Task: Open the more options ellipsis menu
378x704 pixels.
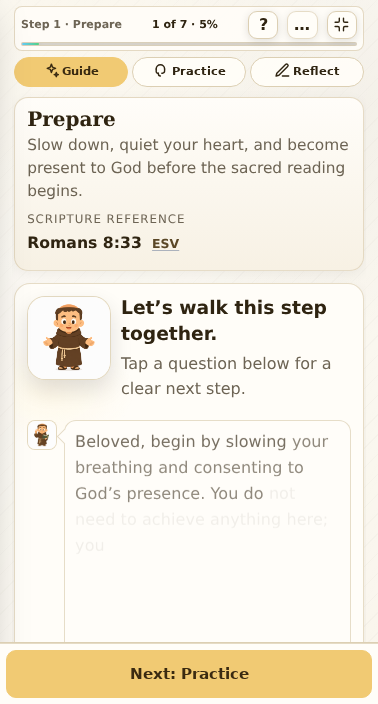Action: click(302, 25)
